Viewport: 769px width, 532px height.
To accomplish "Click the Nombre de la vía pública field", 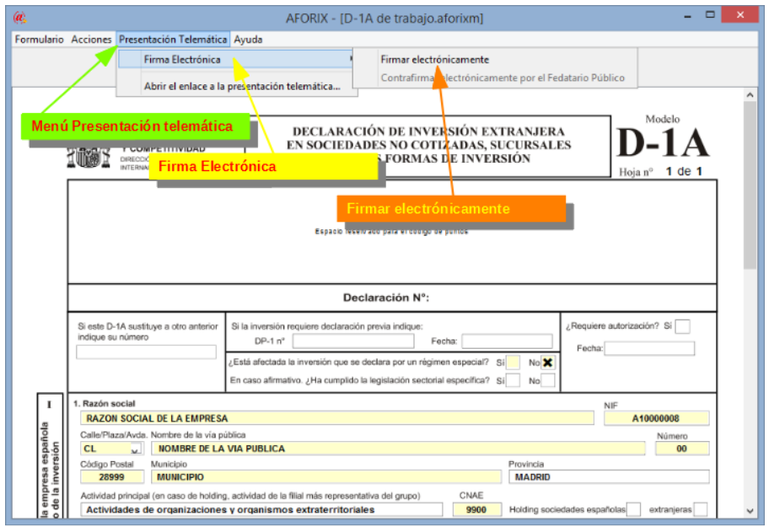I will [x=398, y=449].
